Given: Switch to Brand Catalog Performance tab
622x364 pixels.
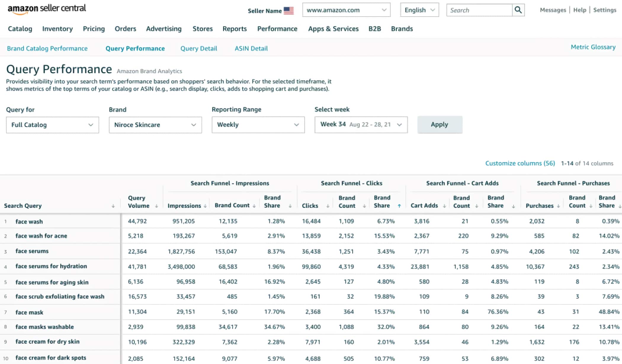Looking at the screenshot, I should (x=47, y=48).
